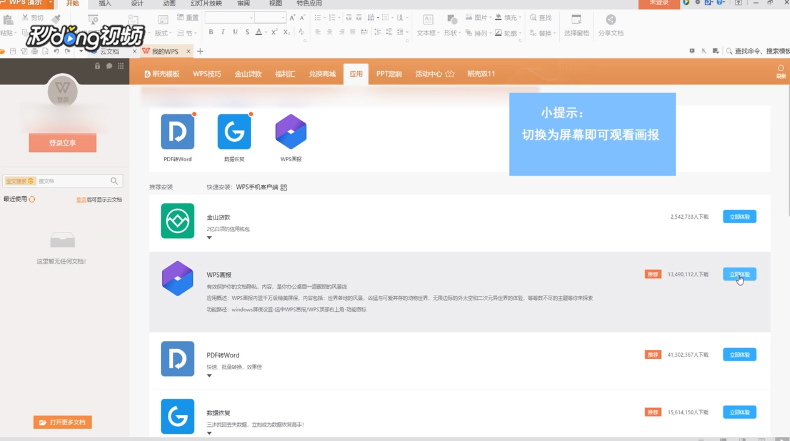This screenshot has height=441, width=790.
Task: Open font color A swatch in ribbon
Action: [259, 32]
